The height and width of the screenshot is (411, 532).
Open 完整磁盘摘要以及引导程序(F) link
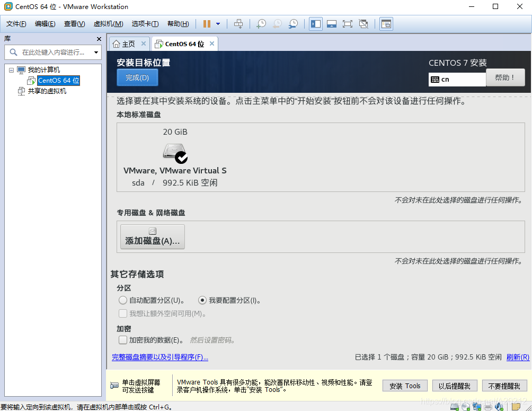(x=160, y=357)
